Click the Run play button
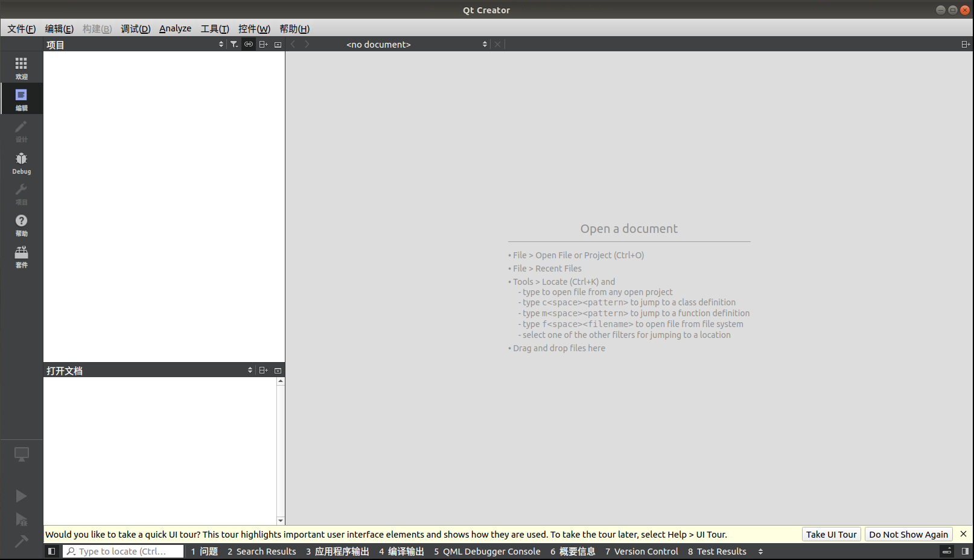 click(x=21, y=496)
